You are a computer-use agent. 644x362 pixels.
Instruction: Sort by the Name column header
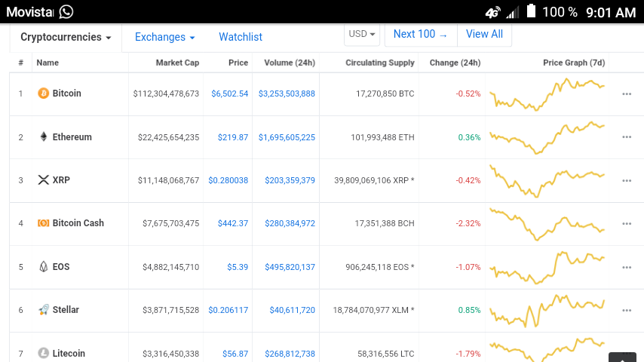pyautogui.click(x=48, y=63)
